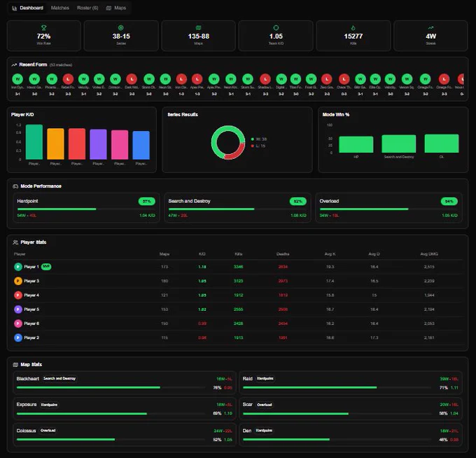The height and width of the screenshot is (458, 476).
Task: Click the gamepad icon beside Mode Performance
Action: pos(15,186)
